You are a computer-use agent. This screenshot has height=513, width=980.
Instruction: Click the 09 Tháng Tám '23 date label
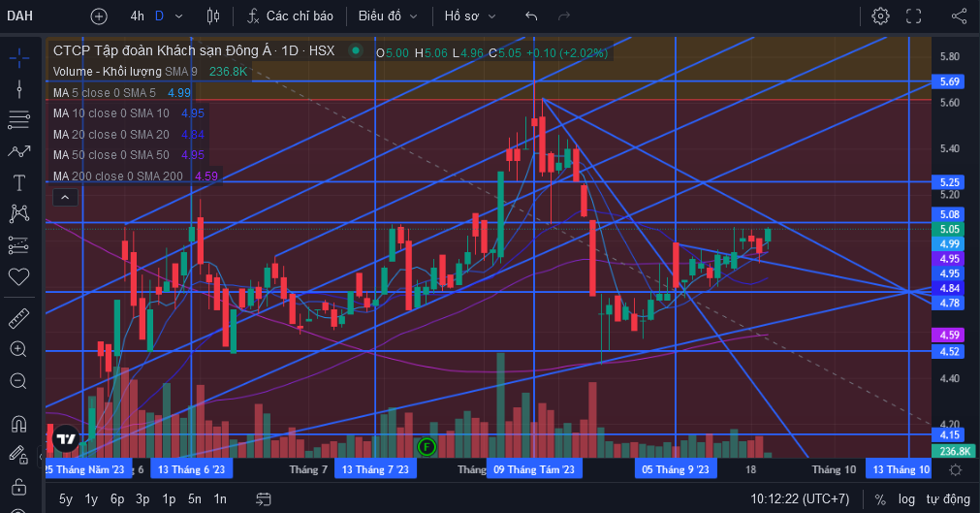click(x=534, y=469)
